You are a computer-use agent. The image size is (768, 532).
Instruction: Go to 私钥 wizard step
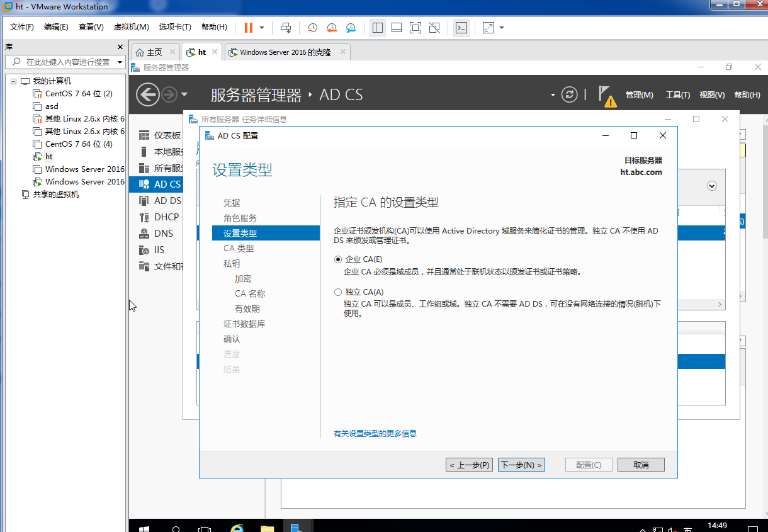click(232, 263)
